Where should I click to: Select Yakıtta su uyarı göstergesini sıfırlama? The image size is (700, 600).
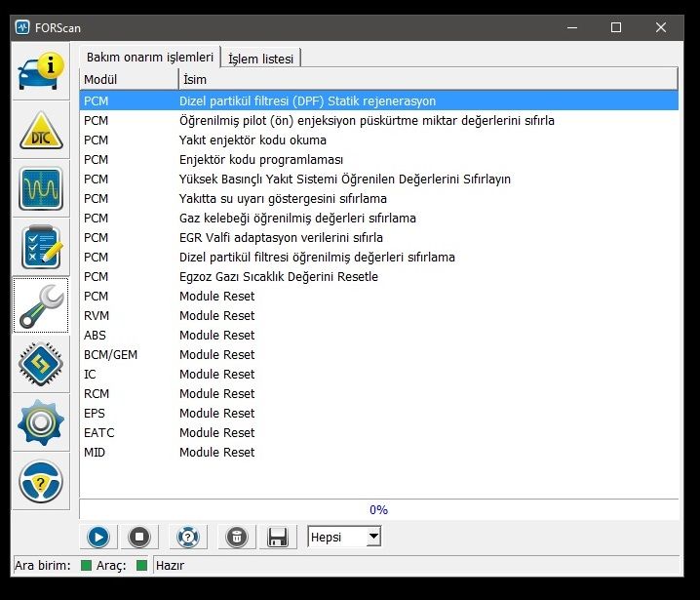point(379,199)
